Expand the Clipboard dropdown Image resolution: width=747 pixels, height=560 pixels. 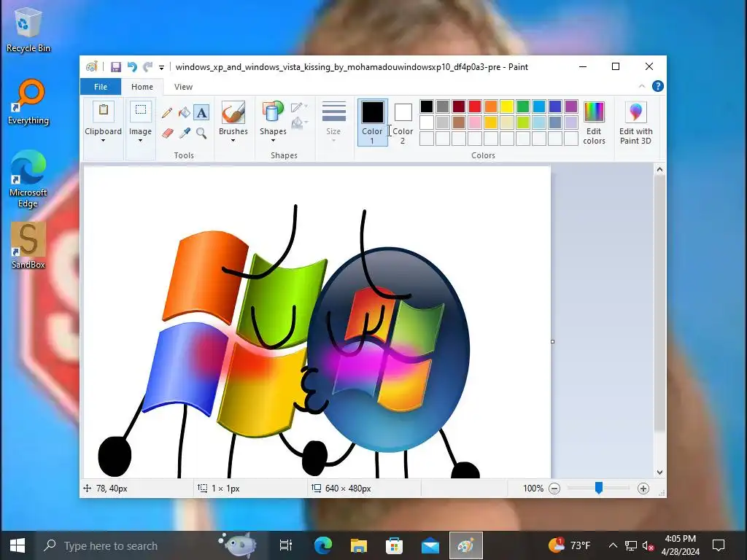(103, 141)
